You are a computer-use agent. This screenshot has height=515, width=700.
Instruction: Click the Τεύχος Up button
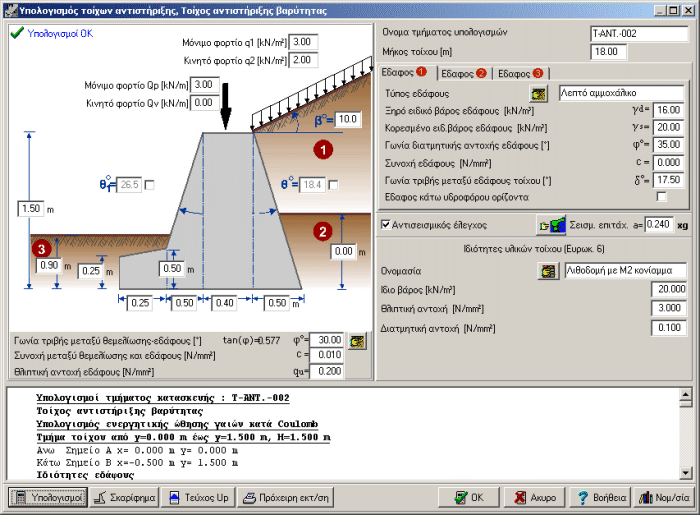[x=199, y=497]
